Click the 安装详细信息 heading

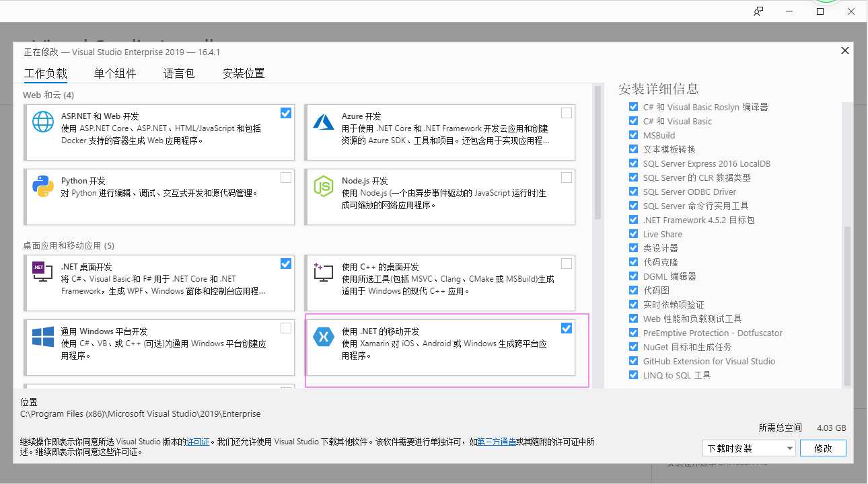point(659,89)
